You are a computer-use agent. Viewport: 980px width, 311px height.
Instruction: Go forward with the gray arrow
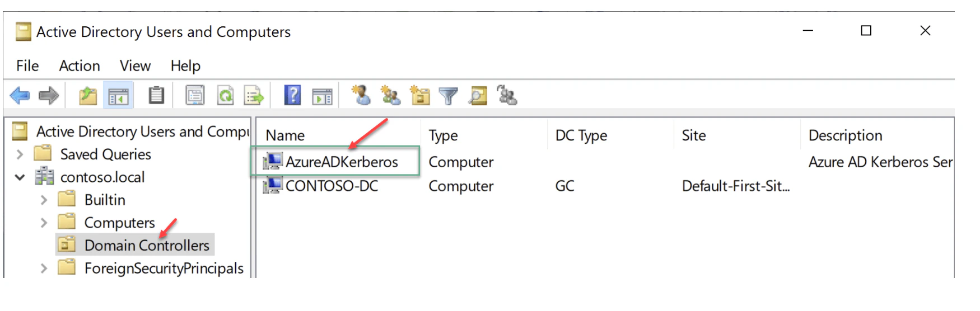[x=49, y=96]
